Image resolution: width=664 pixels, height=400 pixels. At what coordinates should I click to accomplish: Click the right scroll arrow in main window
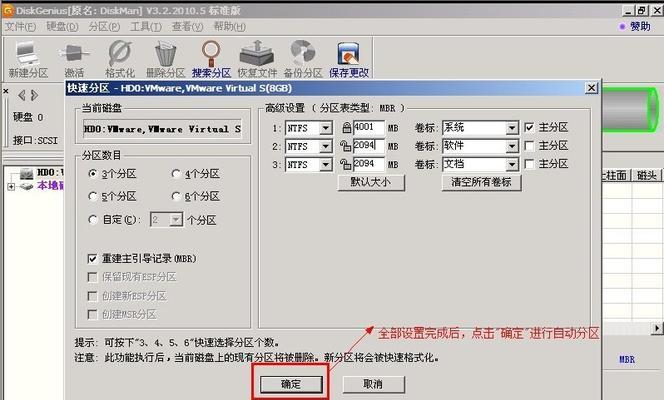tap(656, 328)
